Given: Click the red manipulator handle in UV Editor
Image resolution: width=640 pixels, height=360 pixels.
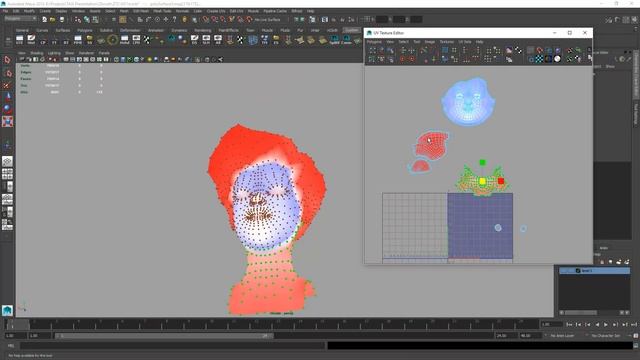Looking at the screenshot, I should pos(501,181).
